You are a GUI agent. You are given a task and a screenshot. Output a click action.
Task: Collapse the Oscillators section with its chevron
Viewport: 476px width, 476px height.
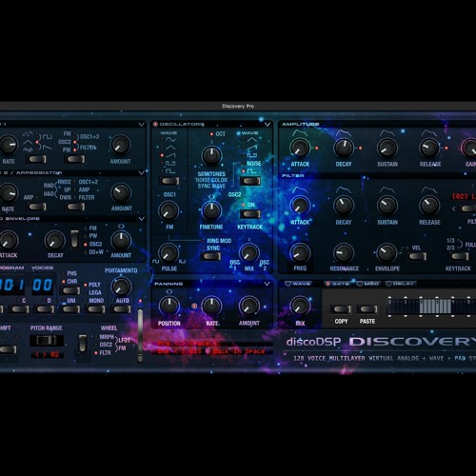click(268, 124)
